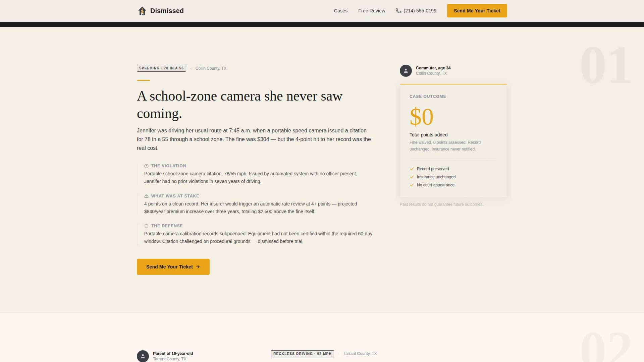
Task: Select the clock icon next to THE VIOLATION
Action: 146,166
